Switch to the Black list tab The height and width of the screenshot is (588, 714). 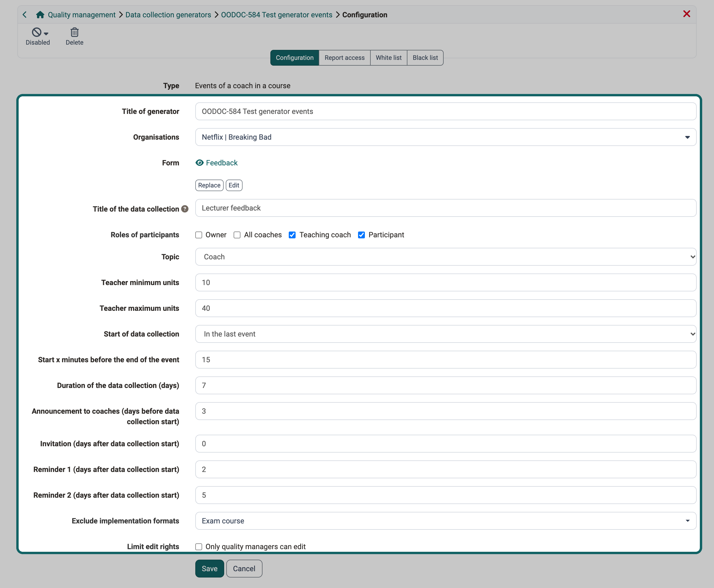[425, 57]
